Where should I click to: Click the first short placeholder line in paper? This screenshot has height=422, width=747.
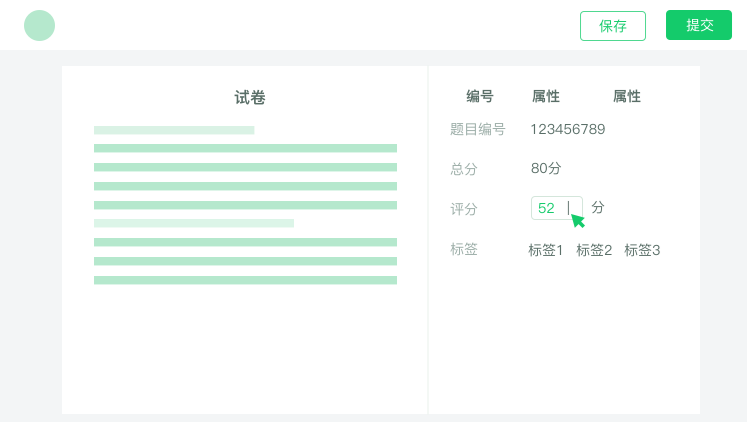coord(174,130)
